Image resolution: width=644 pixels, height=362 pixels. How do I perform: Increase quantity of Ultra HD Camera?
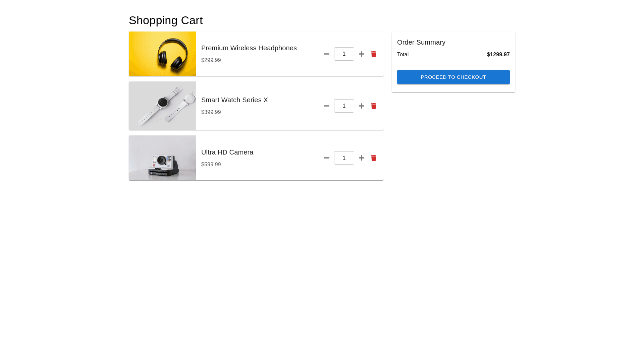point(361,158)
